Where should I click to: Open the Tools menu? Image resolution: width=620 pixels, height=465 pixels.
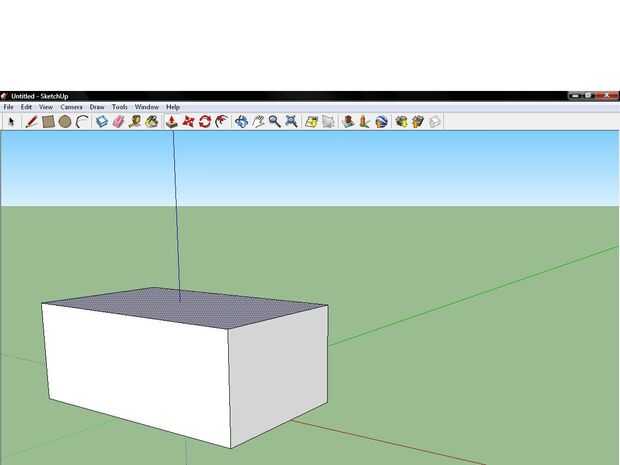119,107
